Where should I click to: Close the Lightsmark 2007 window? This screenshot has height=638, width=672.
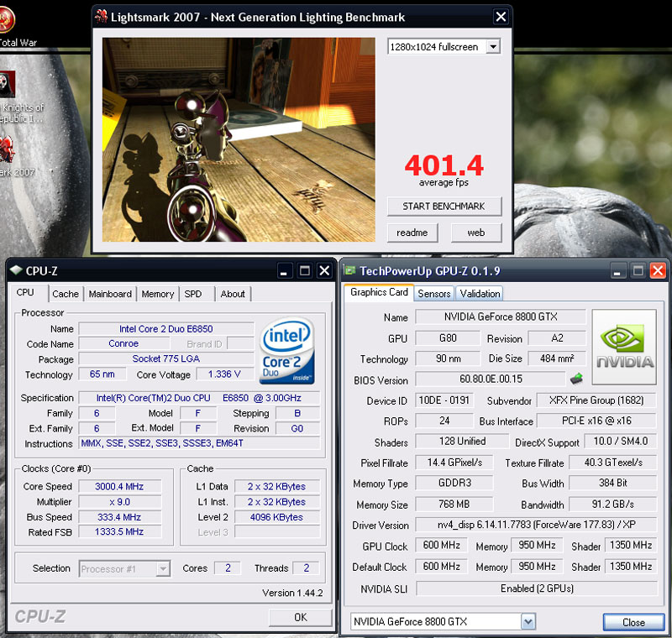click(x=501, y=17)
